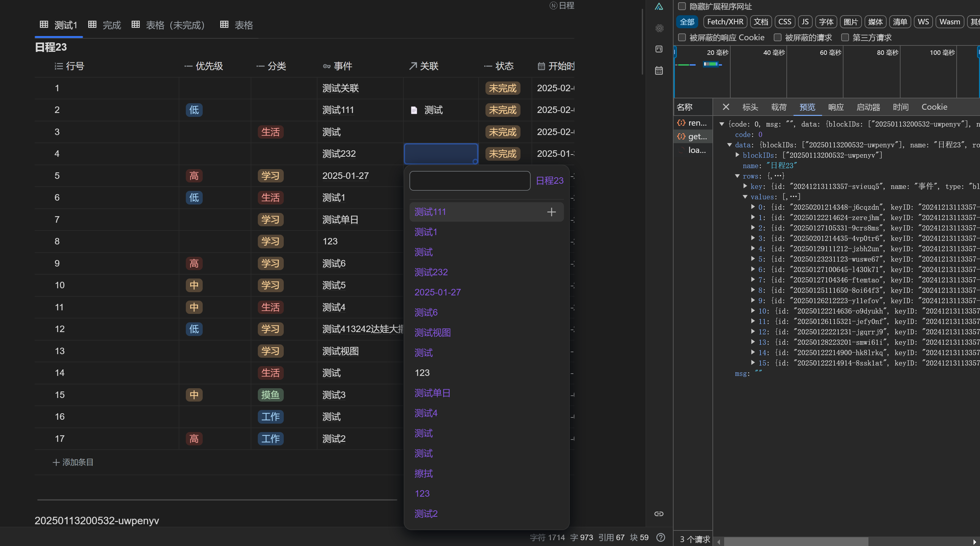This screenshot has width=980, height=546.
Task: Open the 响应 tab in DevTools
Action: [836, 107]
